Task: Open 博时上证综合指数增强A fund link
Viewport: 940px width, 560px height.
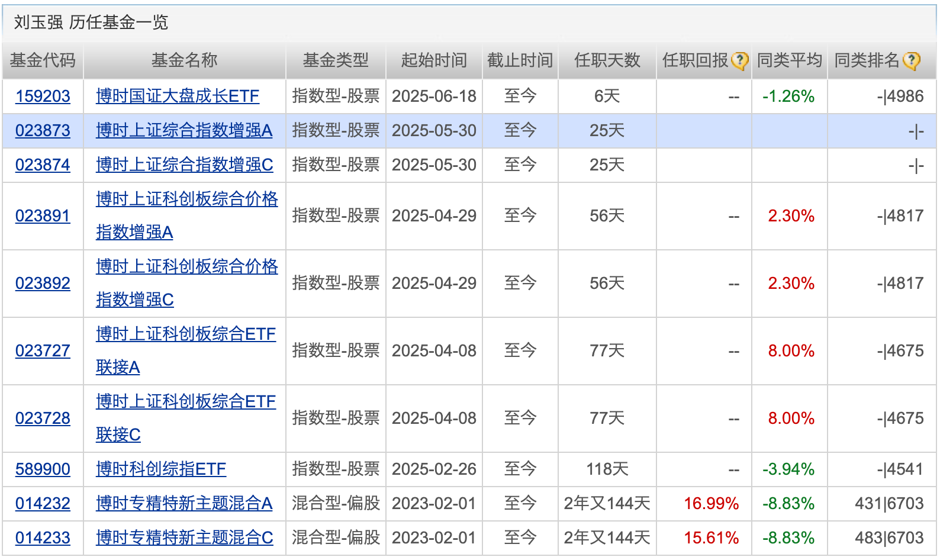Action: tap(184, 131)
